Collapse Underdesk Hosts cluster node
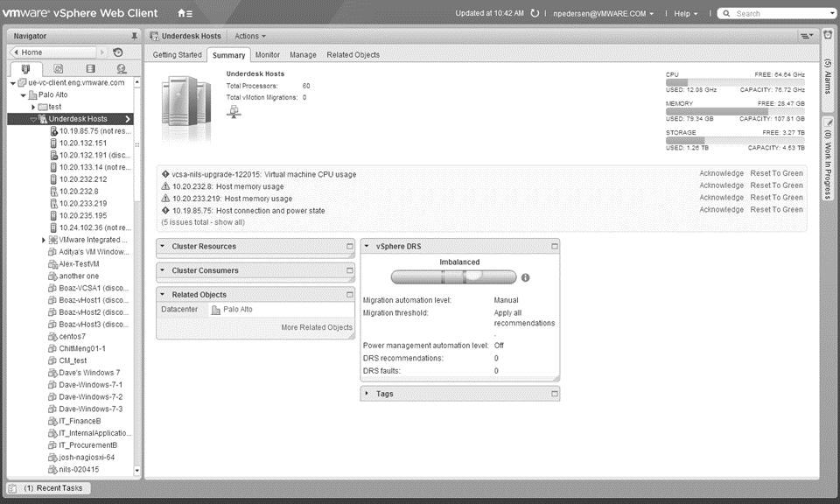Screen dimensions: 840x504 [33, 119]
